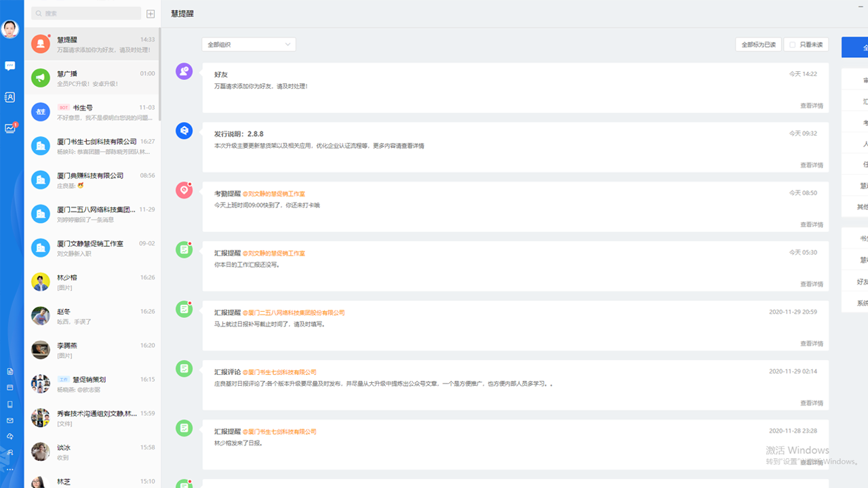Open 厦门文静慧促销工作室 conversation
The image size is (868, 488).
click(x=93, y=248)
